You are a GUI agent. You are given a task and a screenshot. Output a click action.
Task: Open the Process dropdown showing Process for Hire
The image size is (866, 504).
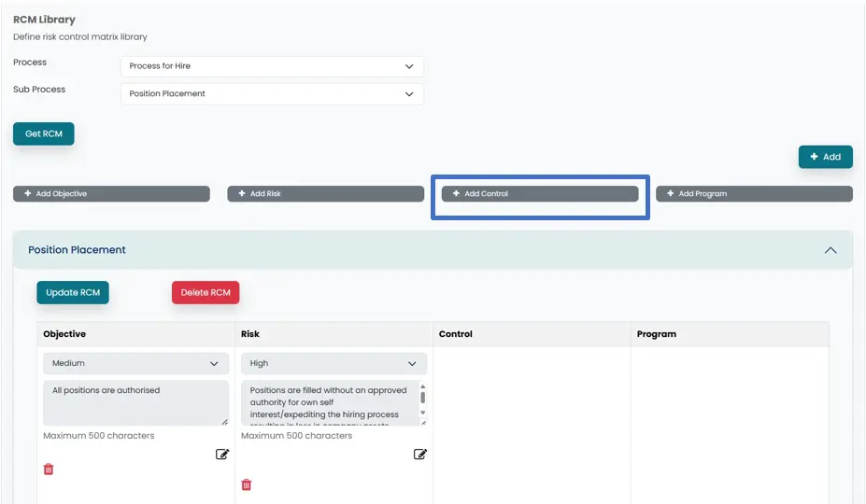click(x=272, y=66)
